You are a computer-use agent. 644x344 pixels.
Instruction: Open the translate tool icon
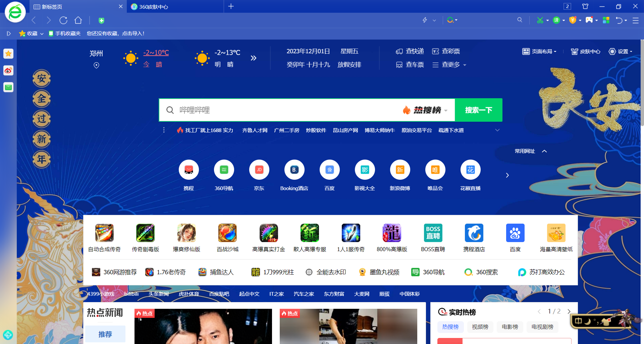coord(556,20)
